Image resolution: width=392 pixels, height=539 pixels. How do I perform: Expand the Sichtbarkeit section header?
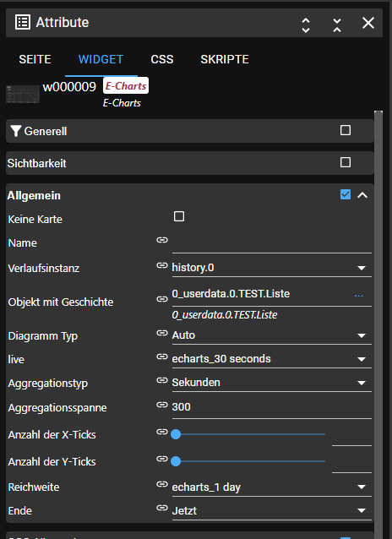(190, 163)
